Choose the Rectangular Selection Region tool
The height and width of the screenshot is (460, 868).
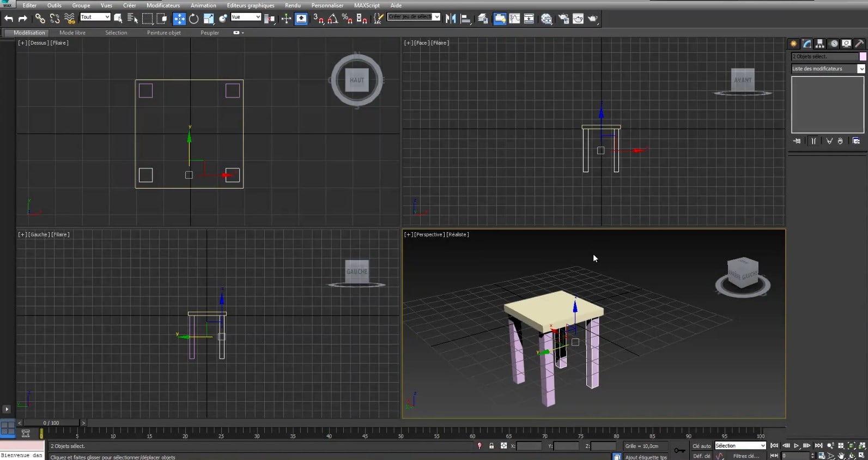pyautogui.click(x=147, y=19)
